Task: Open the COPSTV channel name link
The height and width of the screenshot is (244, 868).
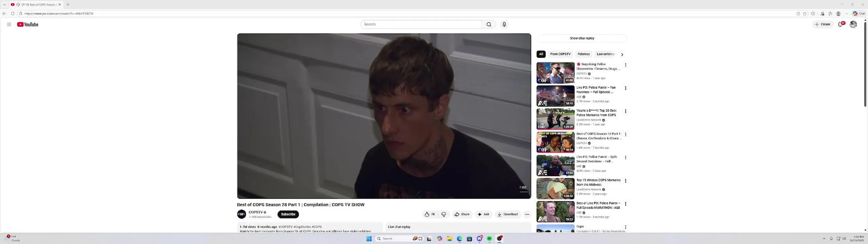Action: click(256, 212)
